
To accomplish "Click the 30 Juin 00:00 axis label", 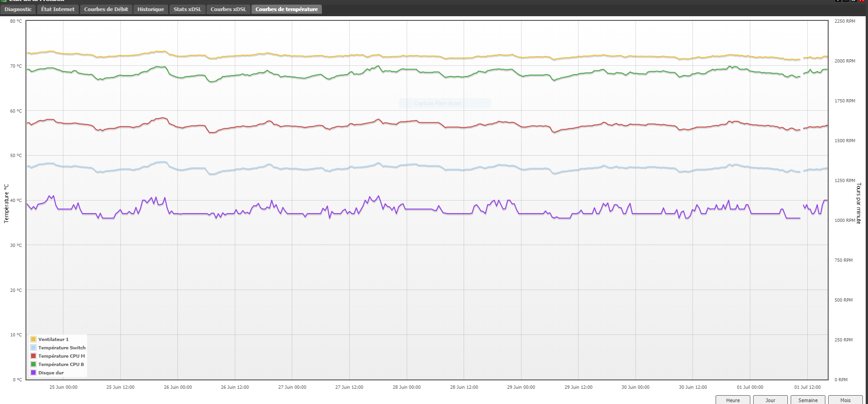I will point(635,387).
